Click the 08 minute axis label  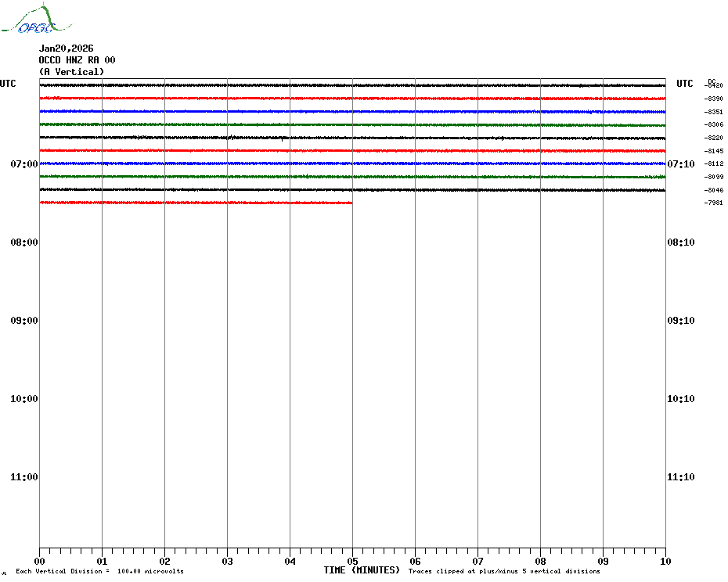tap(540, 562)
